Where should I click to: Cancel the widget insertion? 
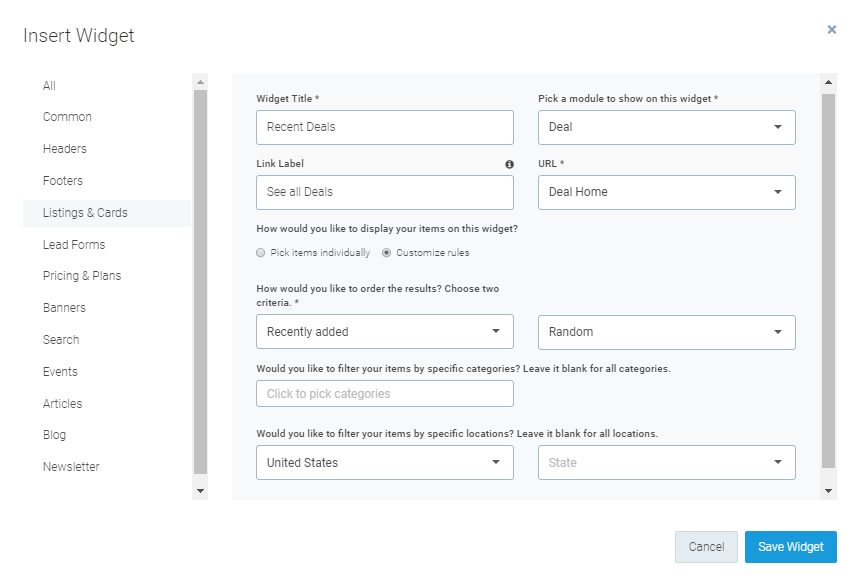[x=706, y=547]
